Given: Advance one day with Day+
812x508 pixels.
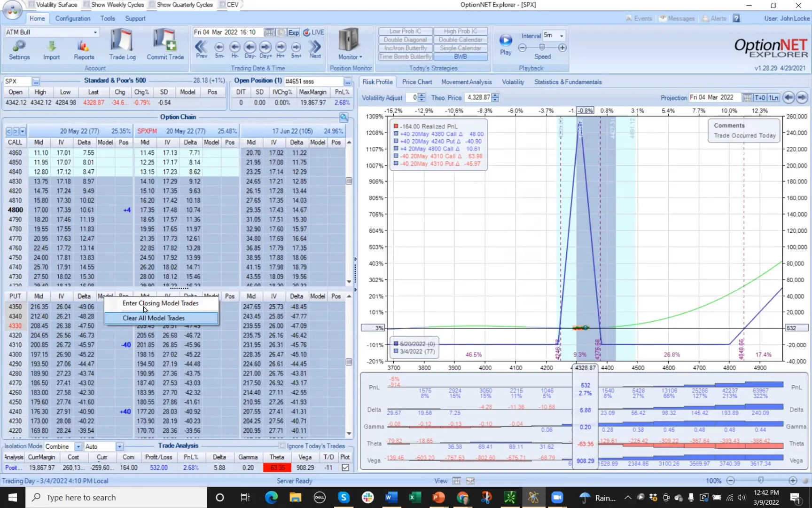Looking at the screenshot, I should click(x=265, y=49).
